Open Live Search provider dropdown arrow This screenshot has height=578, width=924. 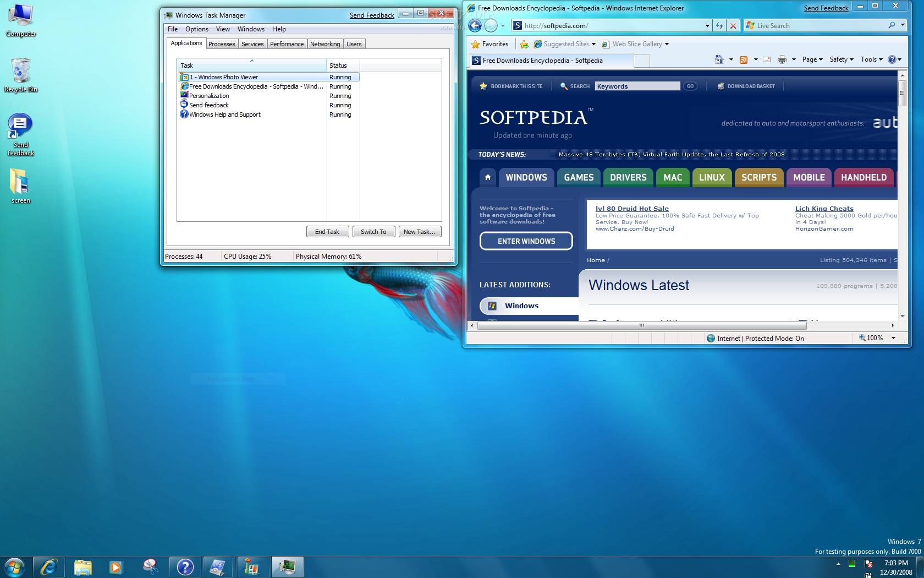[903, 25]
